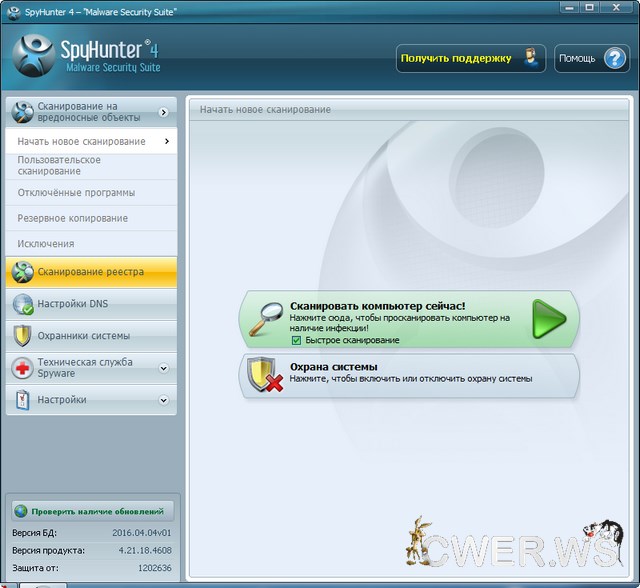The image size is (640, 588).
Task: Click the System Guards yellow shield icon
Action: (x=22, y=336)
